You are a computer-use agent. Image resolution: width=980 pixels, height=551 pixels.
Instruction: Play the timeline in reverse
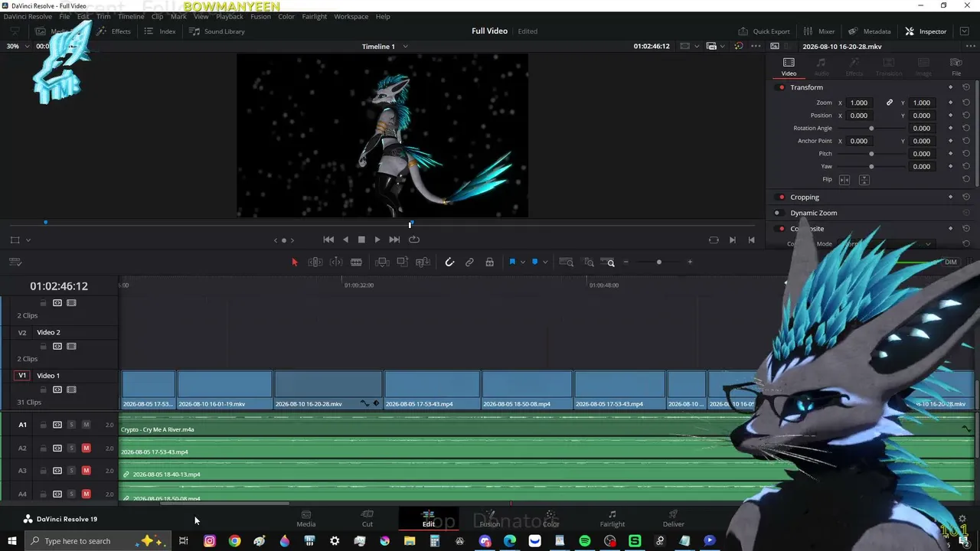tap(345, 240)
